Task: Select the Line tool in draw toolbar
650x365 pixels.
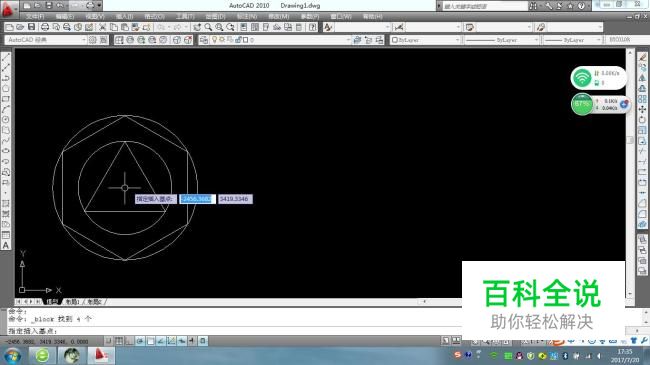Action: [6, 57]
